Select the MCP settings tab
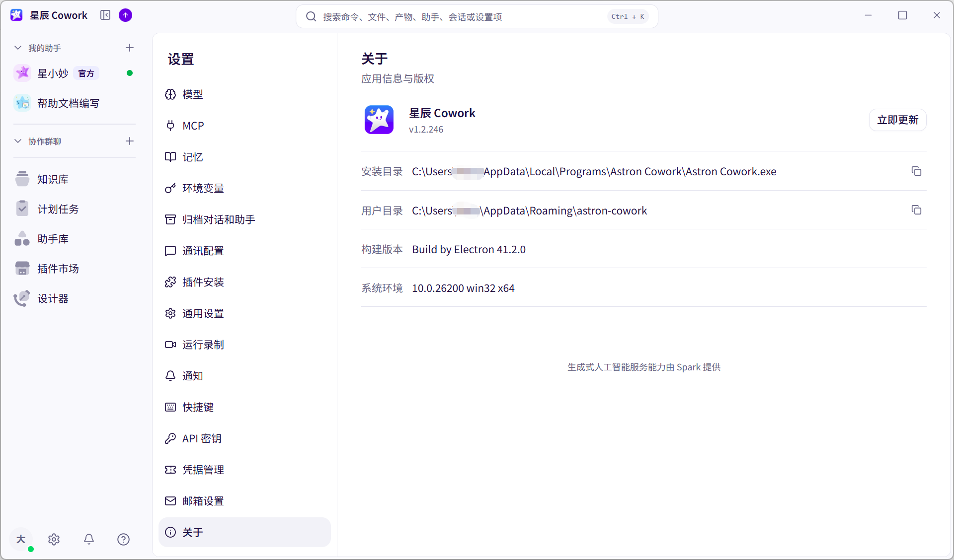Screen dimensions: 954x560 244,126
